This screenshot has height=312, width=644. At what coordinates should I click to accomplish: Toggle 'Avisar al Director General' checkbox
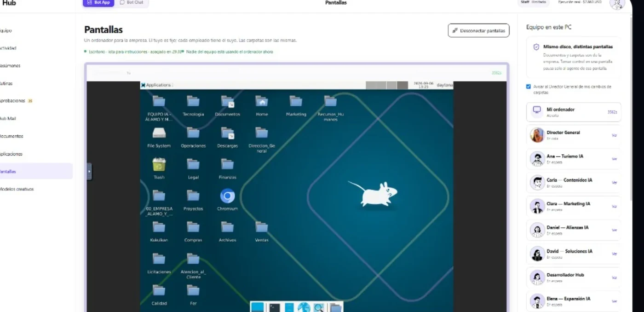(x=529, y=87)
